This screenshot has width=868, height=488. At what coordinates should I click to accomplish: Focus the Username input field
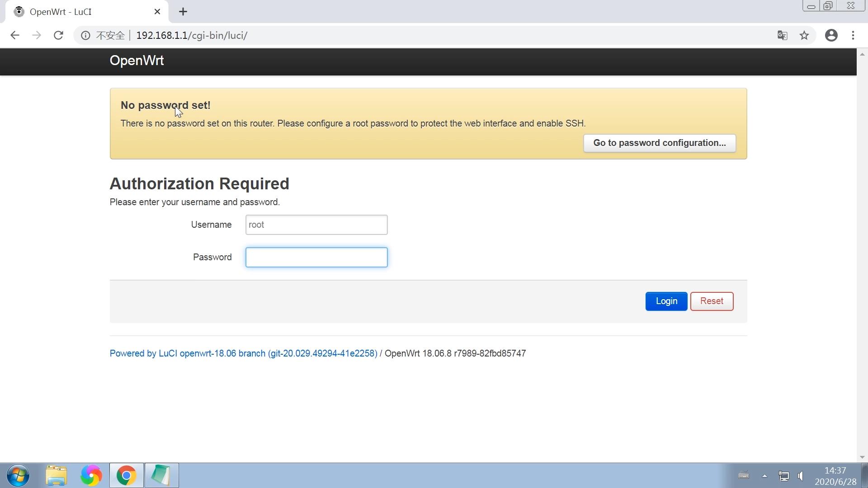coord(316,225)
